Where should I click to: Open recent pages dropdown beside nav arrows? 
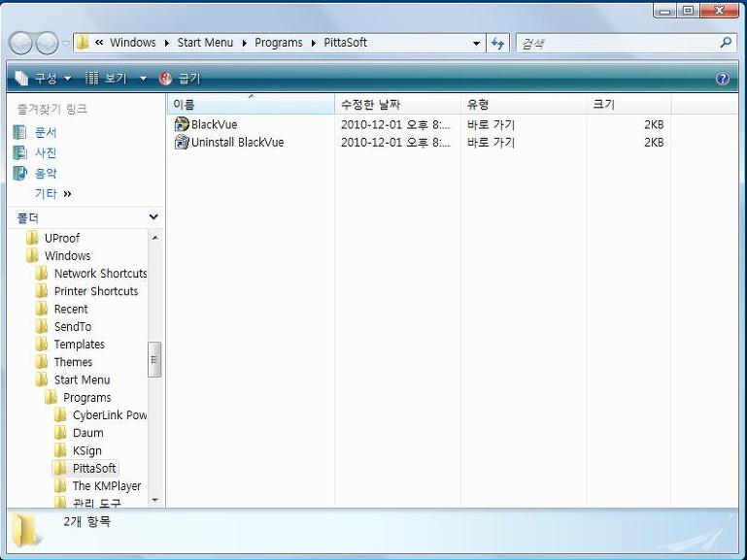66,44
